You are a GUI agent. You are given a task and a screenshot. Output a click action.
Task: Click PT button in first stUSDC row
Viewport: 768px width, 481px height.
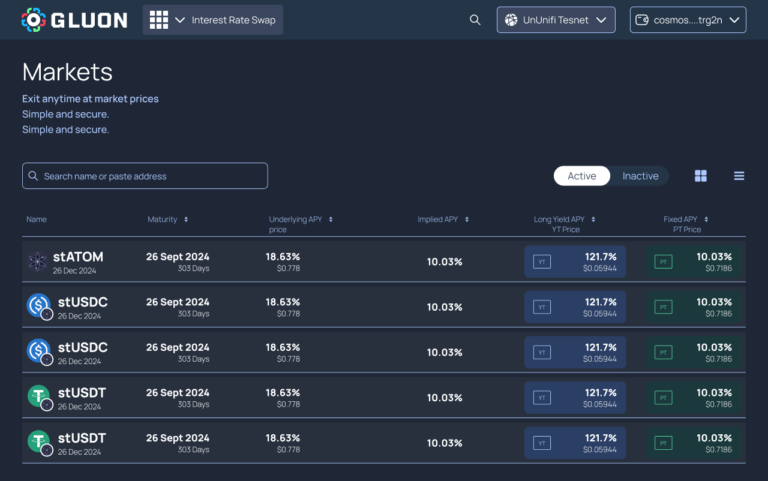click(694, 307)
